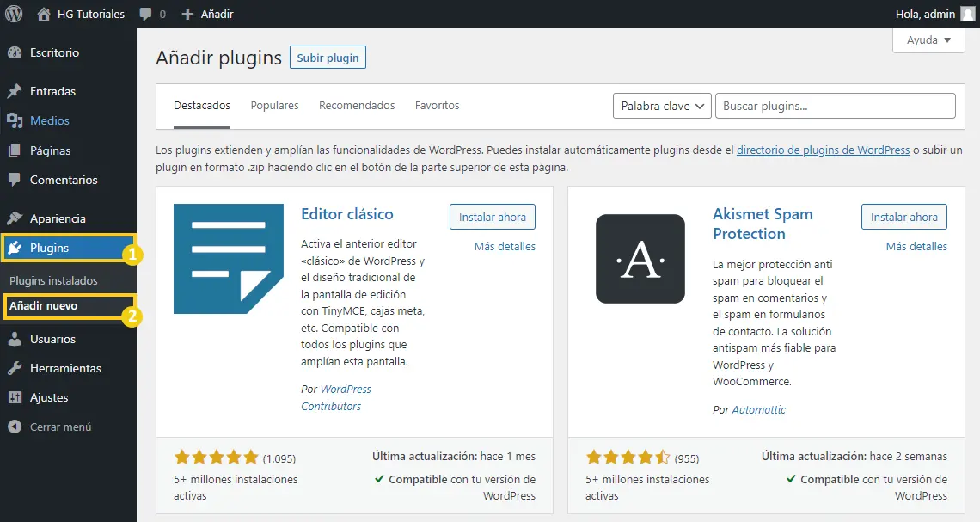Open the Palabra clave dropdown
This screenshot has width=980, height=522.
pos(662,107)
